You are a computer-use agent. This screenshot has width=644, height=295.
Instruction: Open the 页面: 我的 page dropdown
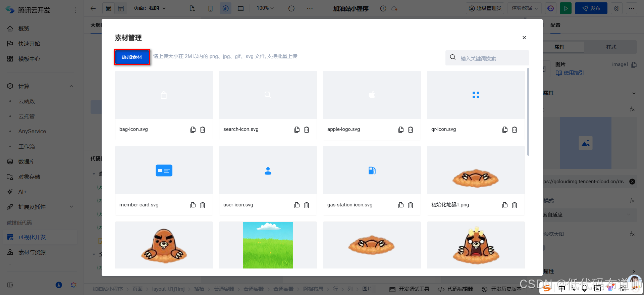pyautogui.click(x=150, y=8)
